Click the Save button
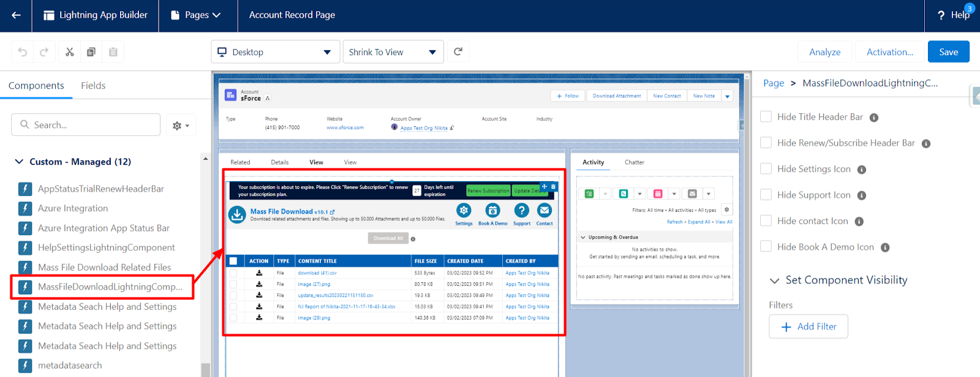This screenshot has width=980, height=377. tap(948, 52)
